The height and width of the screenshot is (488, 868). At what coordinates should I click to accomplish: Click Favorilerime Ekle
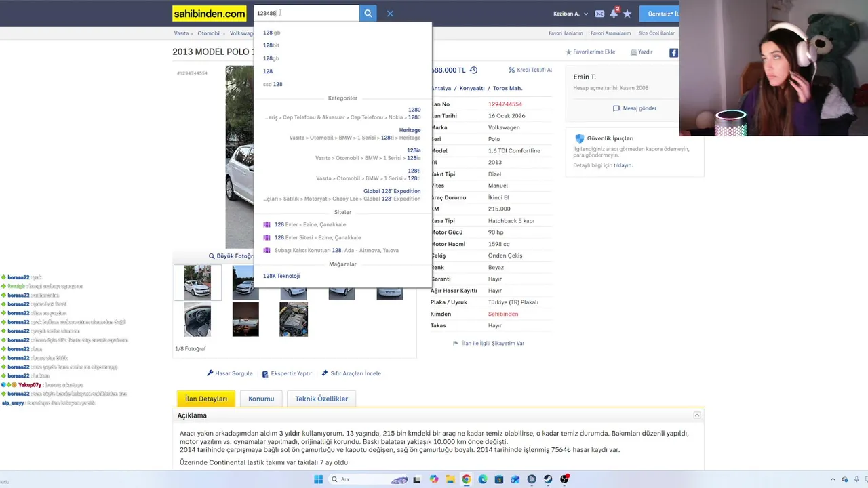click(x=591, y=52)
